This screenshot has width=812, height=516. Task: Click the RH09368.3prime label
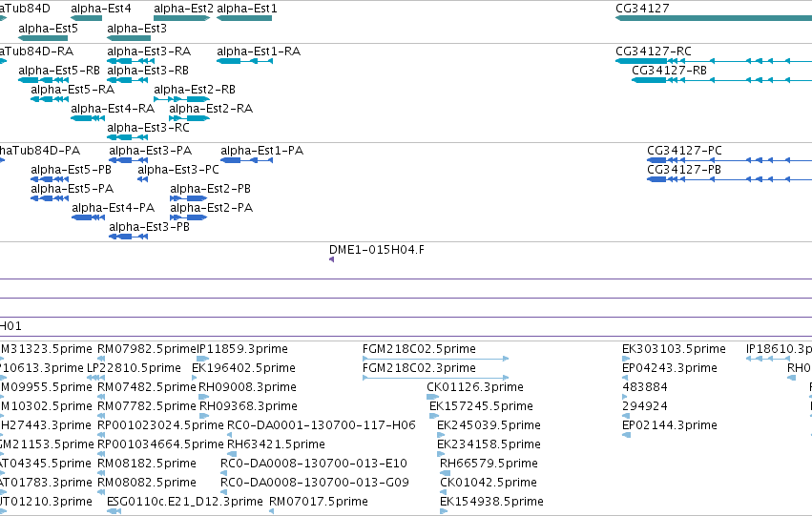tap(249, 406)
